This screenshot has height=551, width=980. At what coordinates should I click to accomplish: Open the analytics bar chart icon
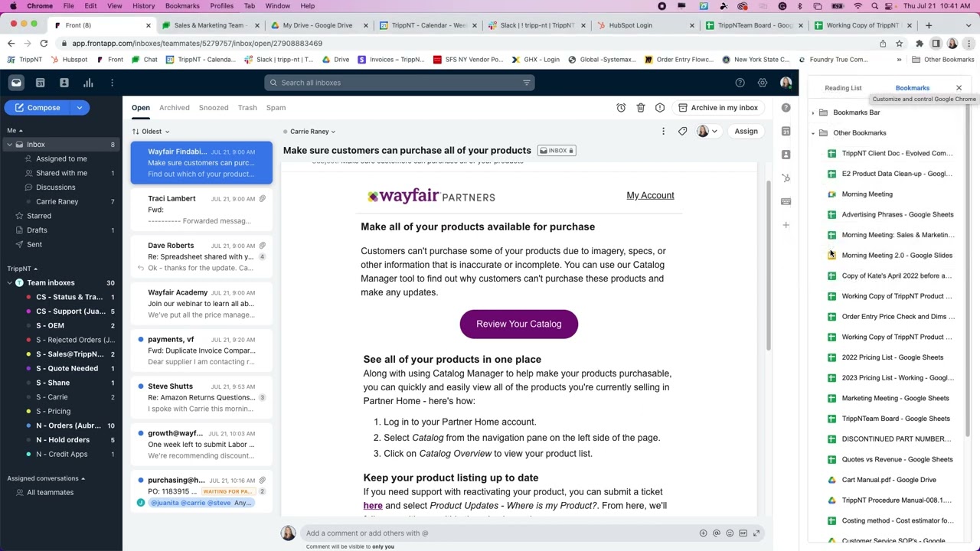pos(88,83)
